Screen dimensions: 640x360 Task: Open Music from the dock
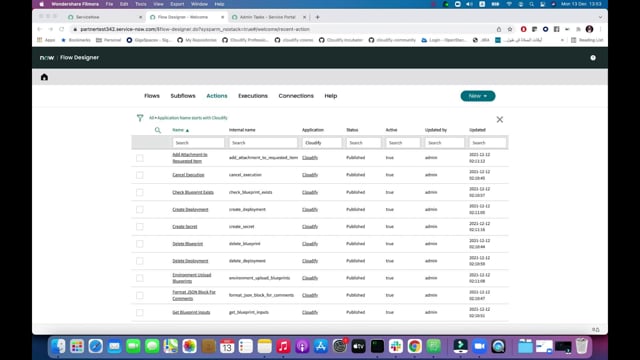[283, 346]
